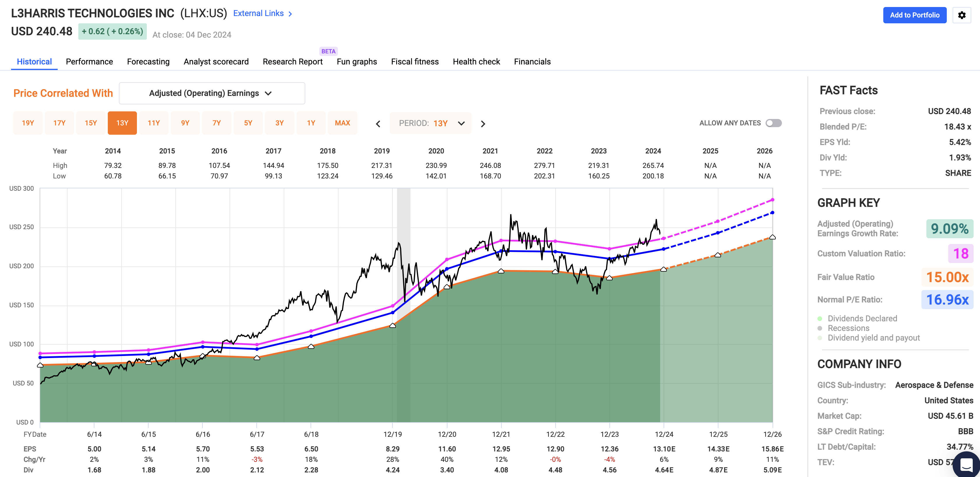Open the PERIOD 13Y dropdown
The height and width of the screenshot is (477, 980).
431,123
